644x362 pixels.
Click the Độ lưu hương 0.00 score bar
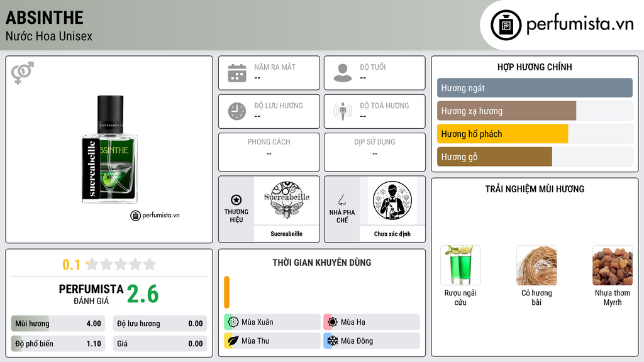tap(160, 324)
